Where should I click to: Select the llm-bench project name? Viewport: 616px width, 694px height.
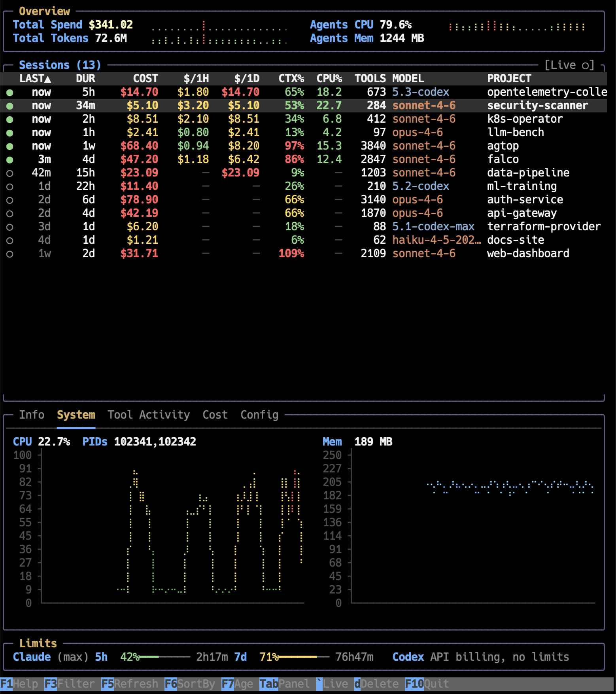516,133
